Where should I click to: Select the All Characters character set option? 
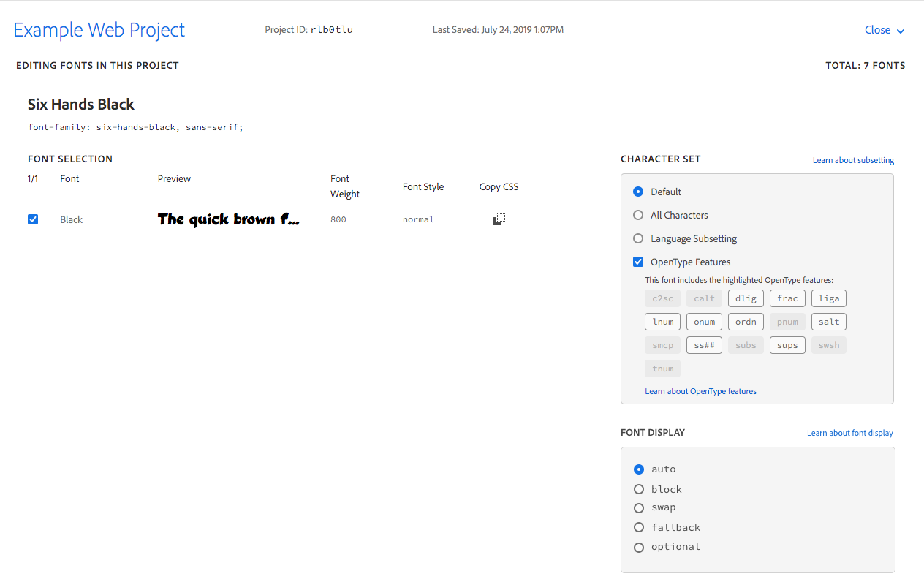pyautogui.click(x=638, y=215)
